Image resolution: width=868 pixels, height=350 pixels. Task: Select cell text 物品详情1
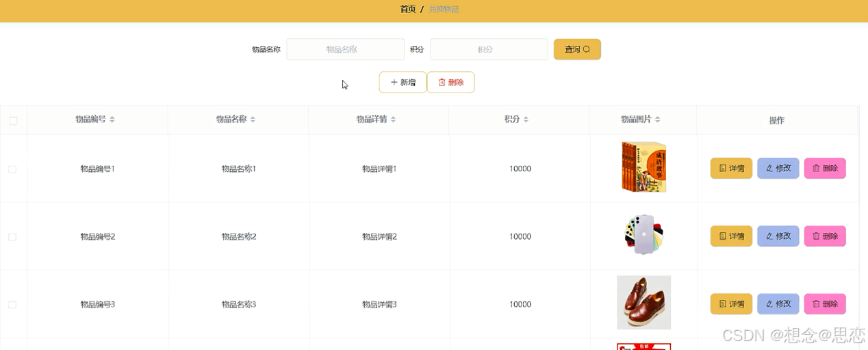click(380, 168)
